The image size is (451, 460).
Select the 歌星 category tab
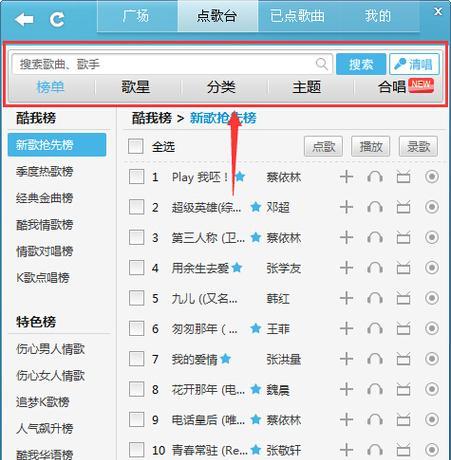(135, 87)
